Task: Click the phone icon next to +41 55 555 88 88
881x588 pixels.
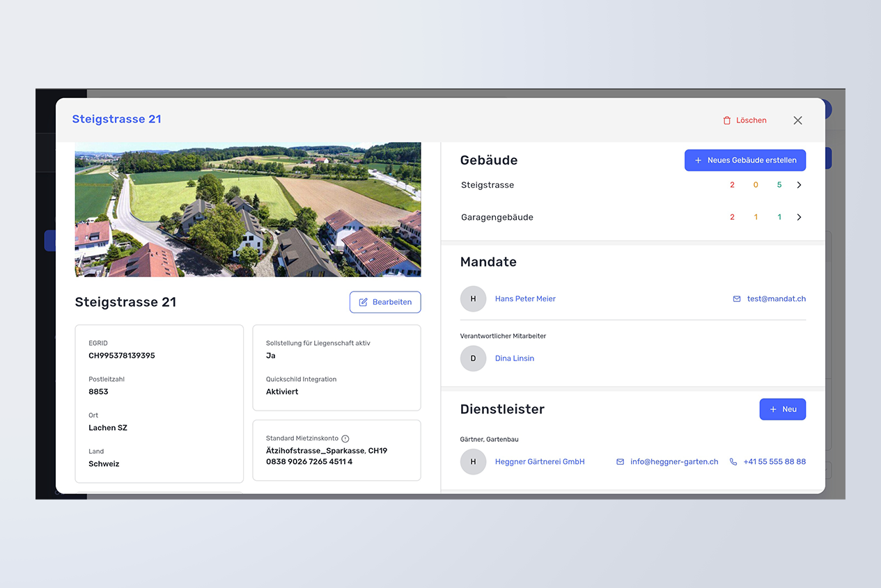Action: (x=733, y=461)
